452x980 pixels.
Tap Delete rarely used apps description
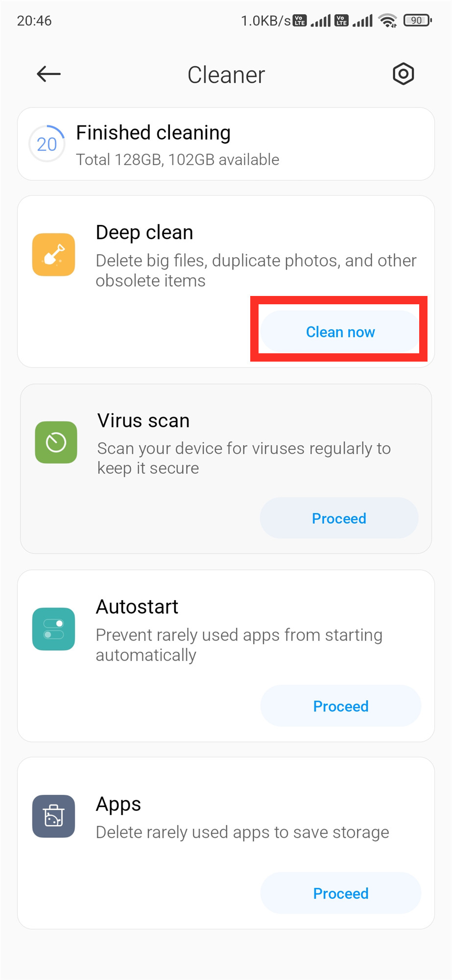(x=242, y=832)
